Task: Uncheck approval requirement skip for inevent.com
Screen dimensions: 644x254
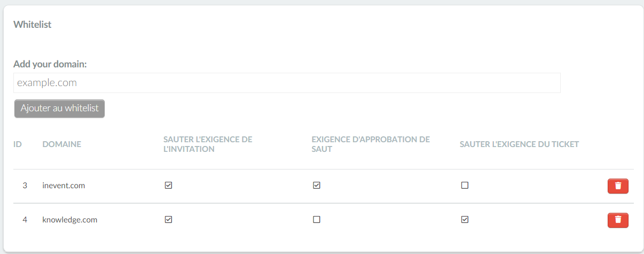Action: [317, 186]
